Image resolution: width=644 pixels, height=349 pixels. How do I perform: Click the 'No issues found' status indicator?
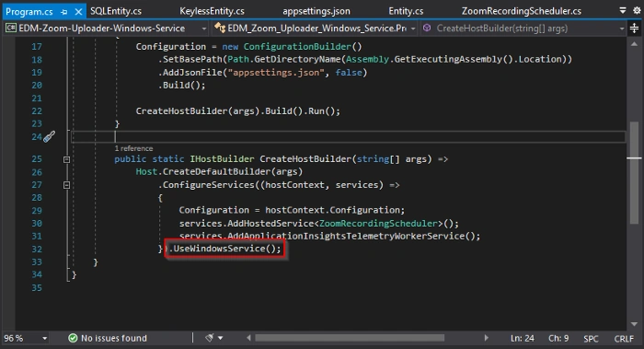(114, 338)
